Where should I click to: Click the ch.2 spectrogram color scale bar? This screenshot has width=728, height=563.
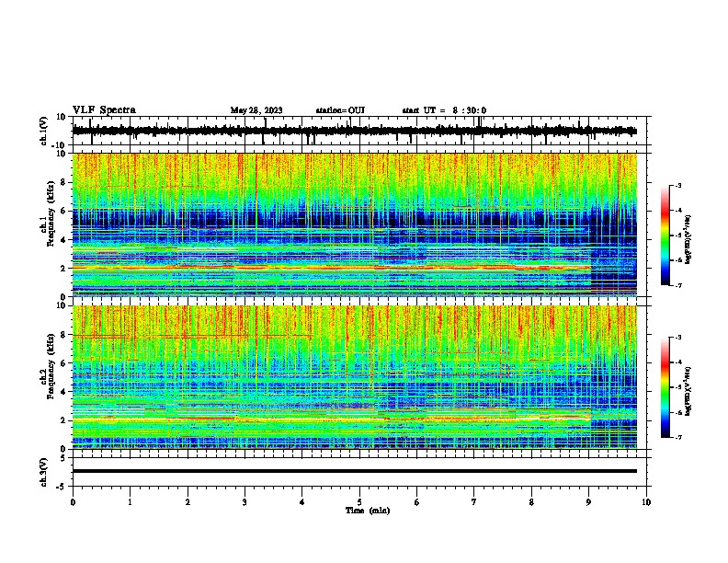[665, 387]
